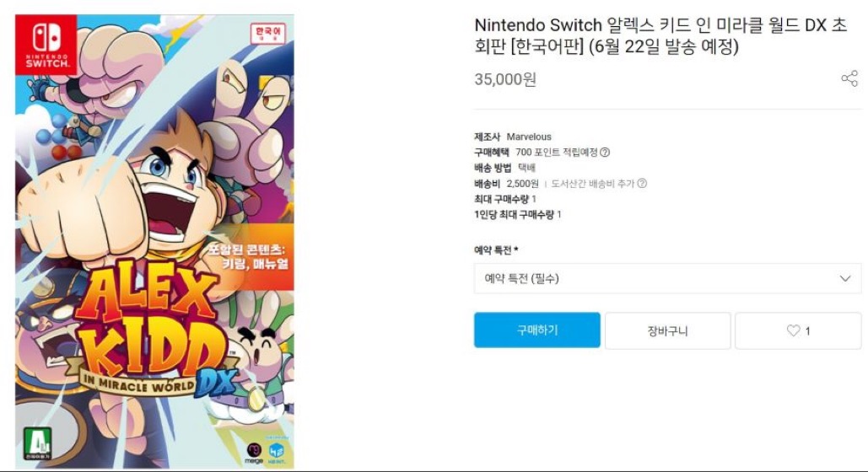
Task: Click the Marvelous manufacturer name
Action: click(529, 137)
